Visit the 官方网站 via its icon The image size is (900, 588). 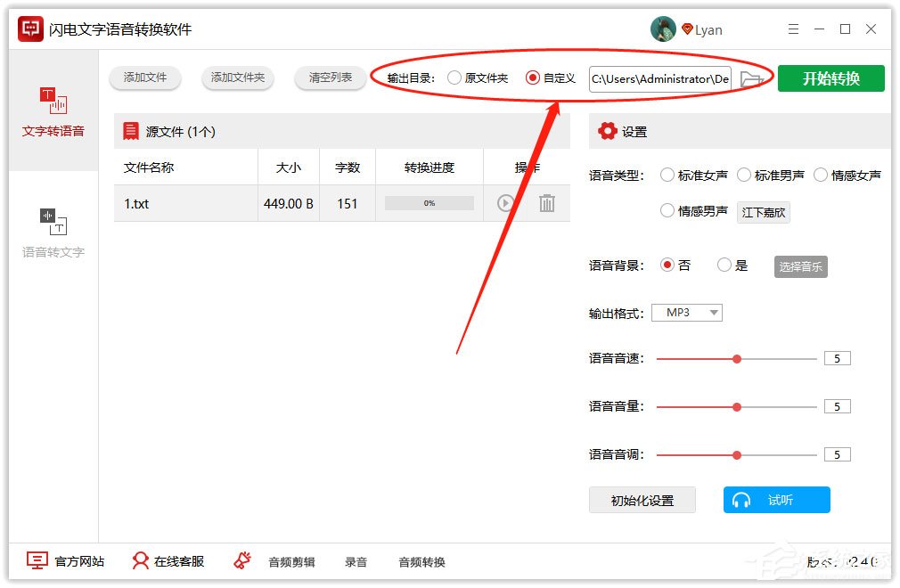tap(36, 560)
